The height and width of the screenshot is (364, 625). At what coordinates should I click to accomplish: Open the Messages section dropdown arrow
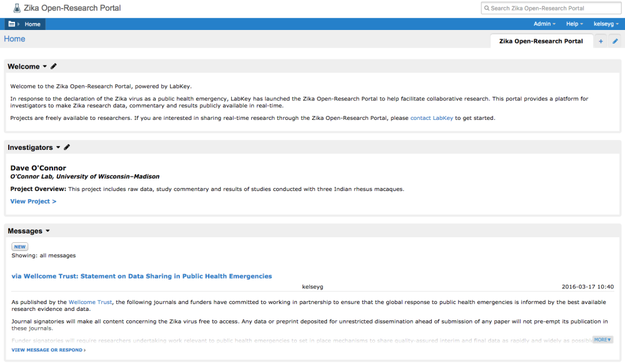pos(48,230)
